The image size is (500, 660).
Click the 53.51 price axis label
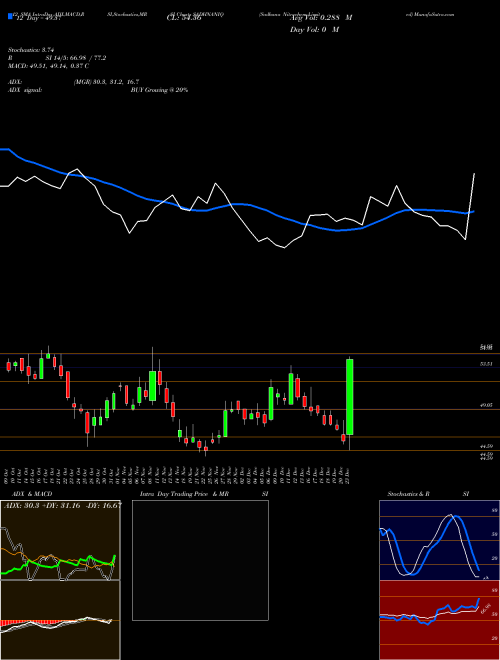[x=486, y=364]
